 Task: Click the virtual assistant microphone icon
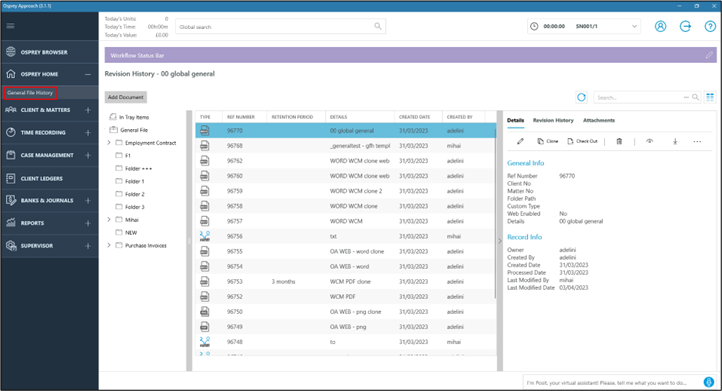coord(709,382)
